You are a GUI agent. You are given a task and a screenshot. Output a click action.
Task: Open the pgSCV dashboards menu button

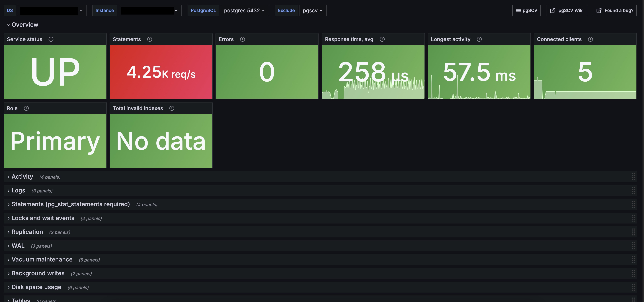point(526,11)
